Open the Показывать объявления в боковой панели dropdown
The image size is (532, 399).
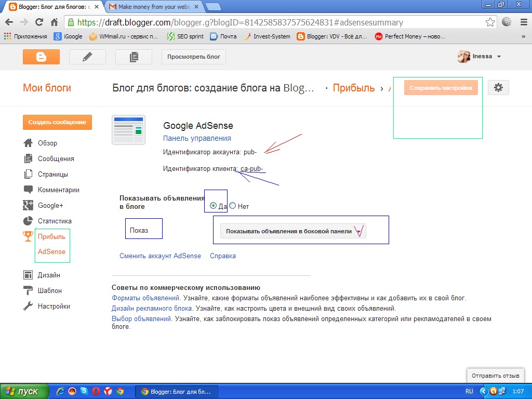293,231
